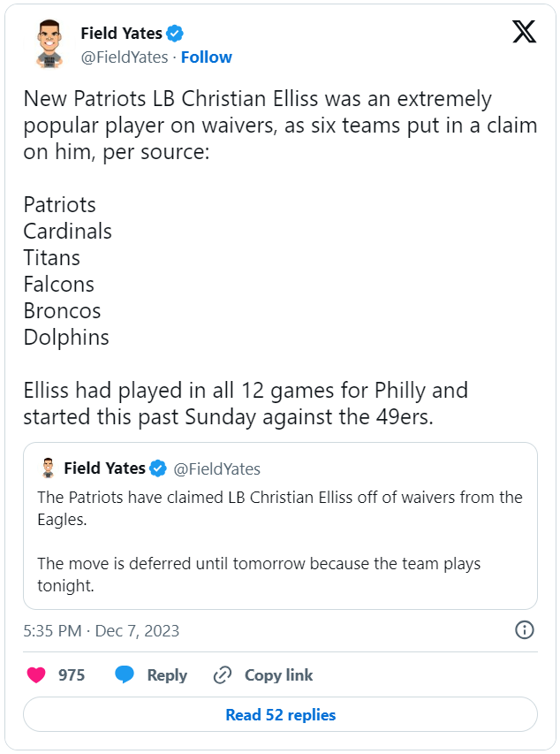Click the blue verified badge beside Field Yates

click(x=175, y=34)
